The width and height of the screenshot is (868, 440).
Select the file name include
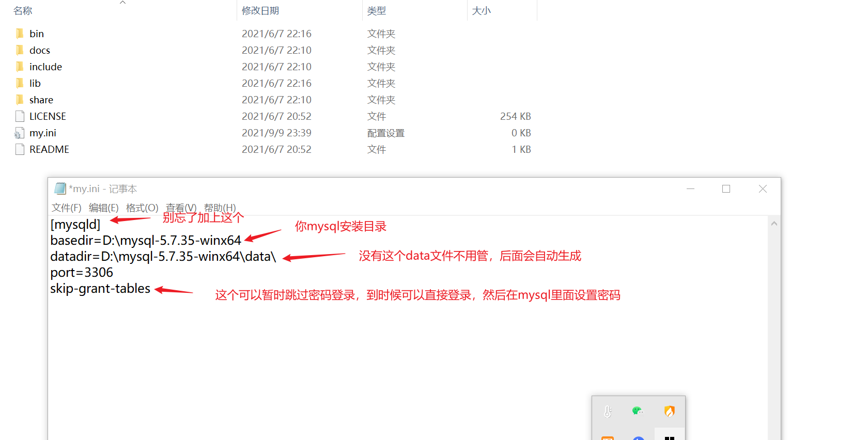click(45, 67)
